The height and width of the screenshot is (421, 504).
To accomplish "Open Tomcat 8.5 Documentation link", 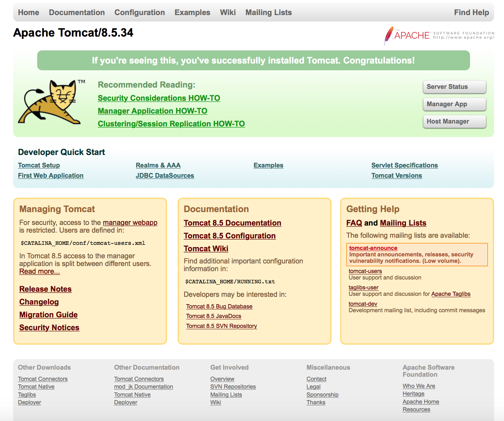I will coord(232,223).
